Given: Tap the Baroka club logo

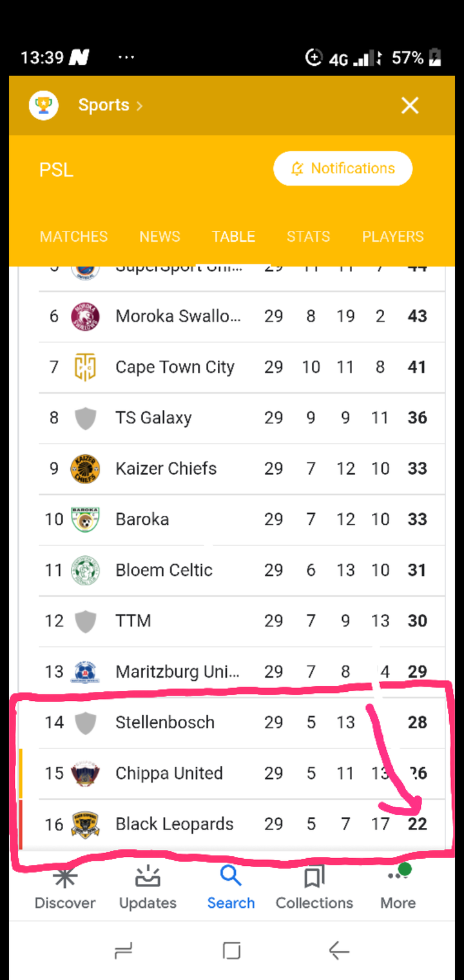Looking at the screenshot, I should (x=85, y=520).
